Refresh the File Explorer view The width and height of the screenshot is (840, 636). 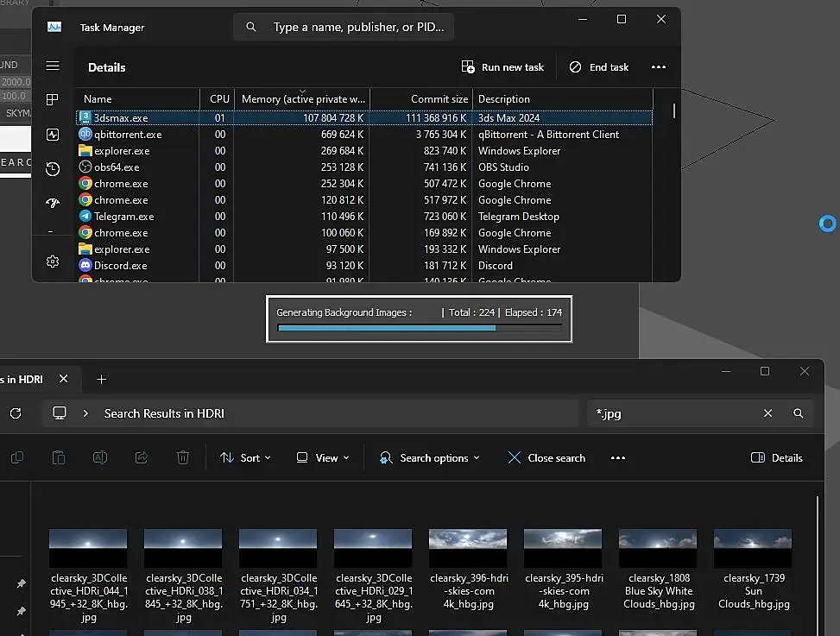pos(16,413)
